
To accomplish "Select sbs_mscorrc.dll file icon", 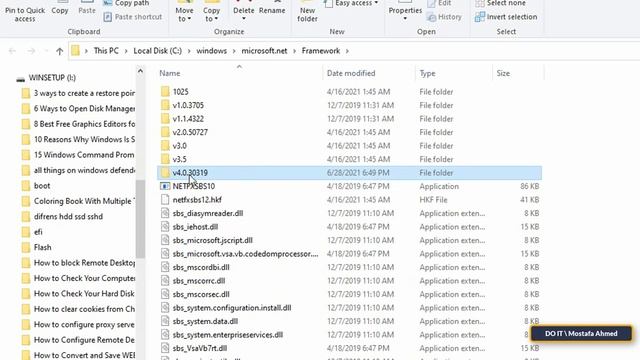I will (165, 280).
